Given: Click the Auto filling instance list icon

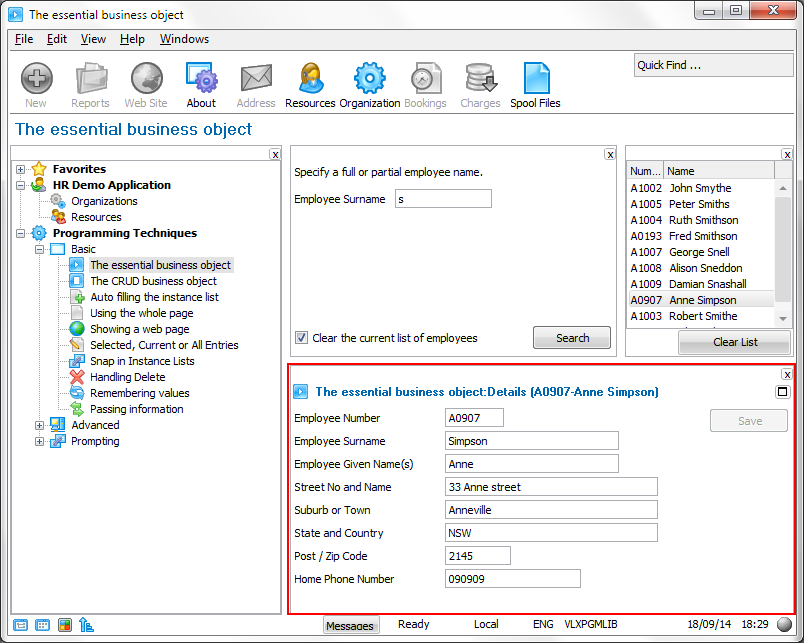Looking at the screenshot, I should tap(77, 297).
